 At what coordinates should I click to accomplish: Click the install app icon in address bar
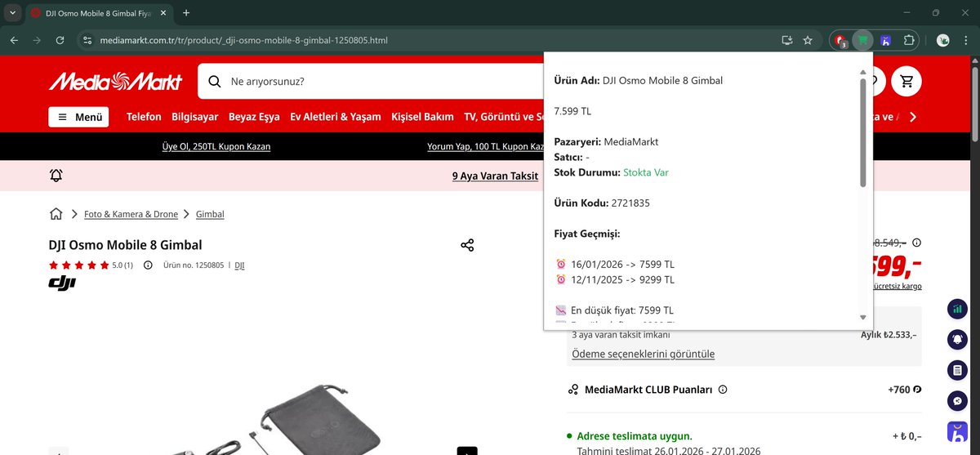[786, 40]
